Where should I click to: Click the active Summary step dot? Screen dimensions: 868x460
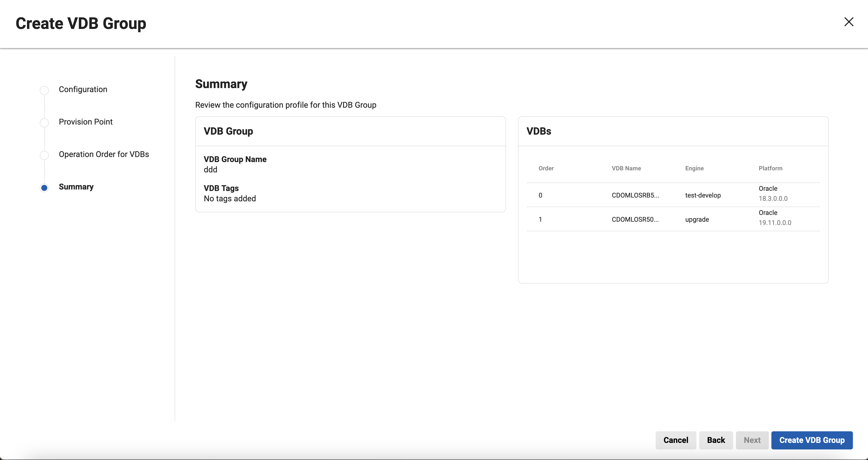[x=44, y=188]
